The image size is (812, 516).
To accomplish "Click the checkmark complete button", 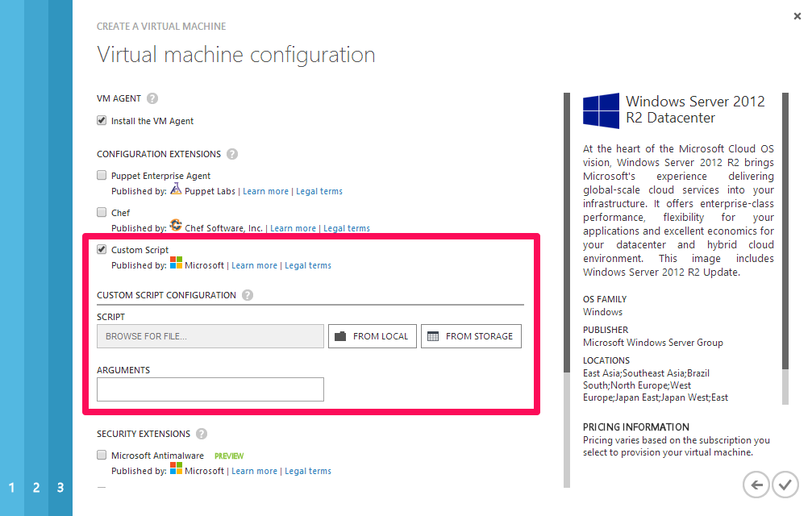I will click(x=785, y=485).
